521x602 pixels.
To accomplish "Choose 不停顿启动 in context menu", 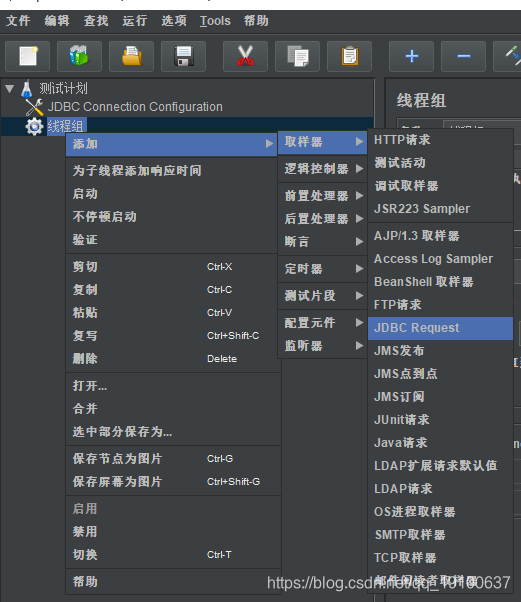I will pyautogui.click(x=171, y=217).
